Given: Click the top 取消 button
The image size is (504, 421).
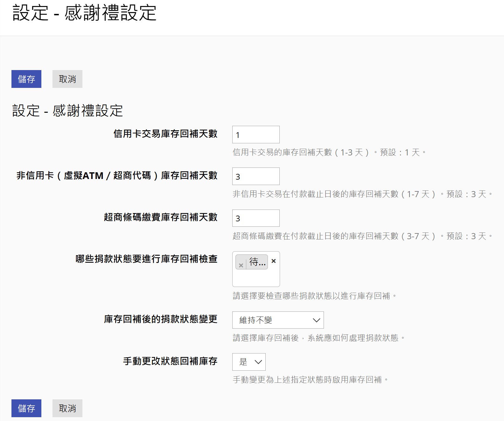Looking at the screenshot, I should (x=67, y=79).
